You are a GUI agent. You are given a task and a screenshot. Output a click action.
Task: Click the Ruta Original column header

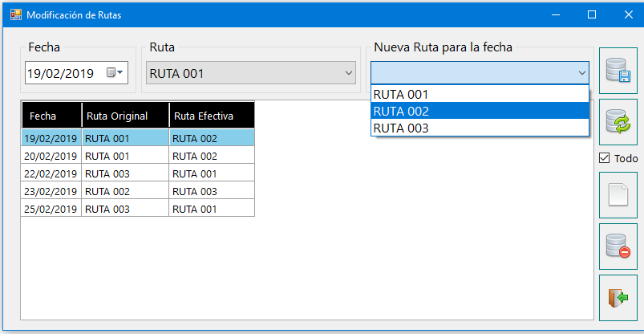click(125, 116)
